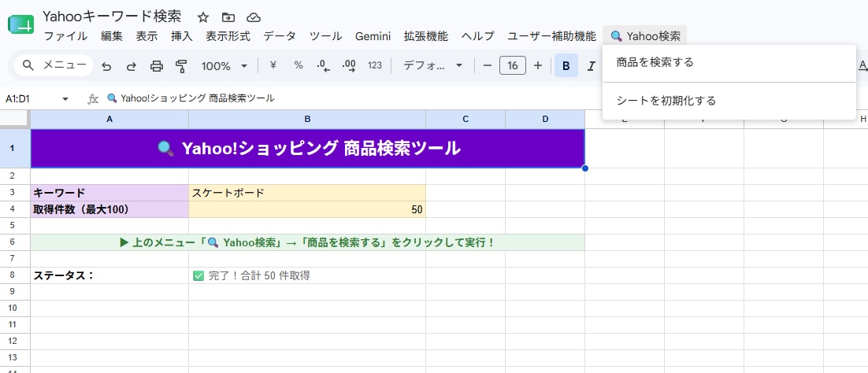Apply percent format
Screen dimensions: 868x373
(x=299, y=65)
